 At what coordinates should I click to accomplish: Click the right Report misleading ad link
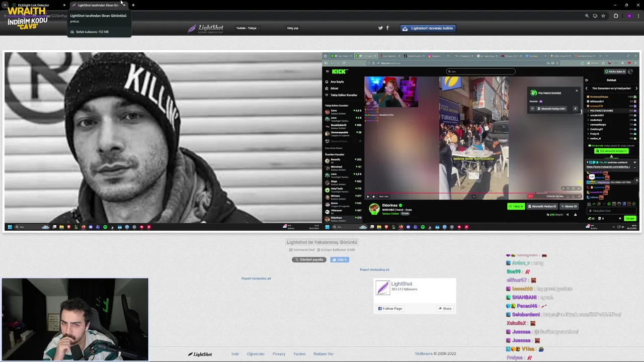point(374,269)
